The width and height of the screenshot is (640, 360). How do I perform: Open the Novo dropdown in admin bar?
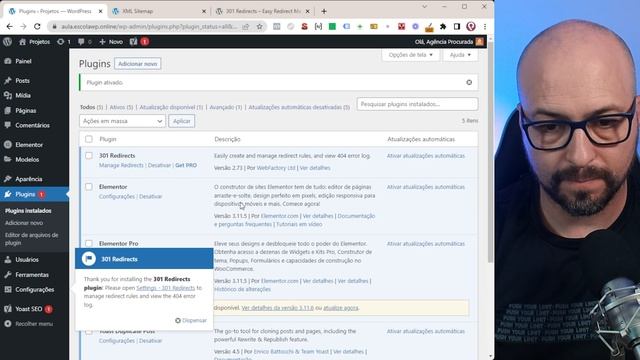(111, 42)
